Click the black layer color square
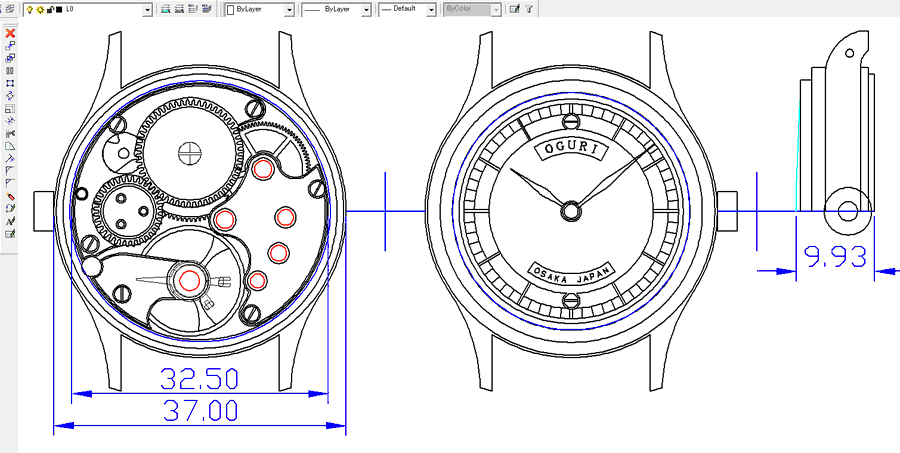900x453 pixels. click(59, 9)
